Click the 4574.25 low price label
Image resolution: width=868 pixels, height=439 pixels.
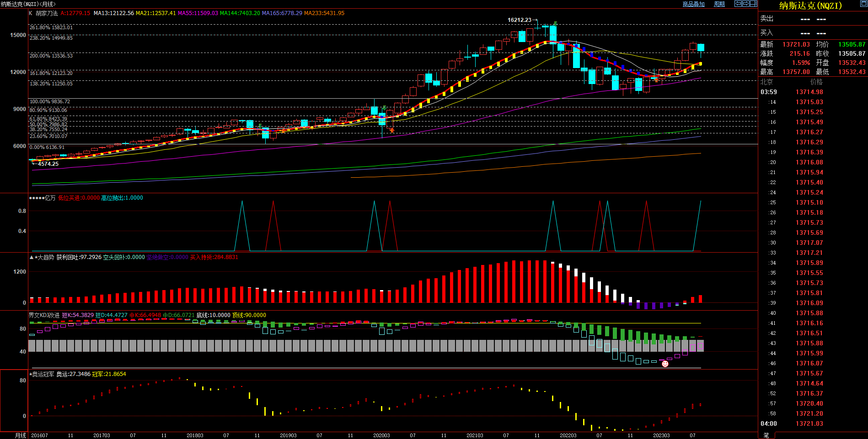(48, 164)
